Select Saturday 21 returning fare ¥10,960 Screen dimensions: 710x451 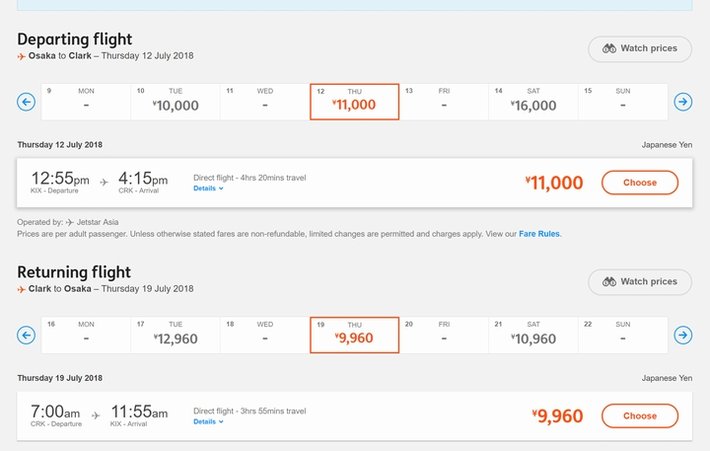tap(533, 335)
